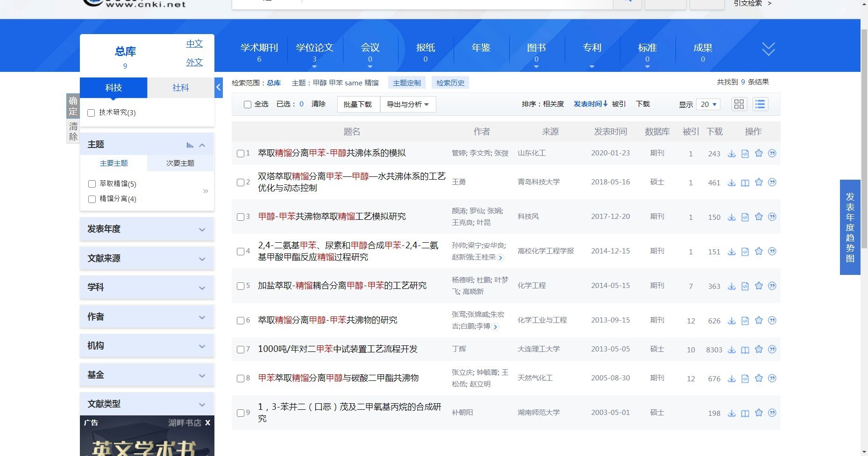Download the 化学工程 article in row 5

[x=732, y=286]
